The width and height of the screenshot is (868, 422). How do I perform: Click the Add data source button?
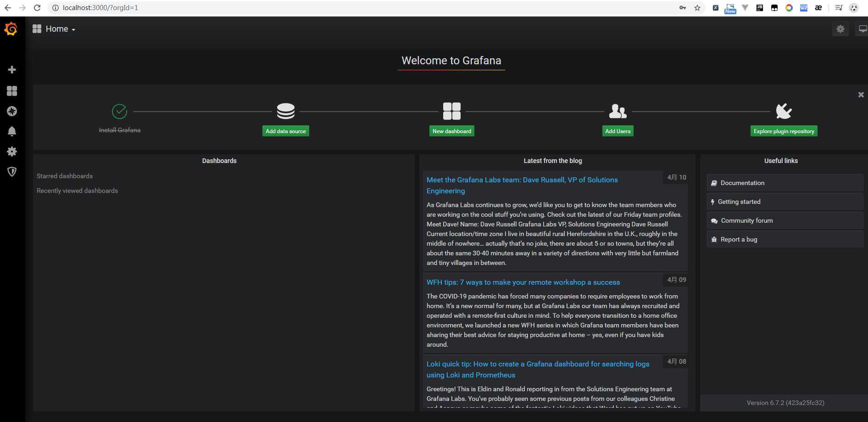click(x=286, y=131)
